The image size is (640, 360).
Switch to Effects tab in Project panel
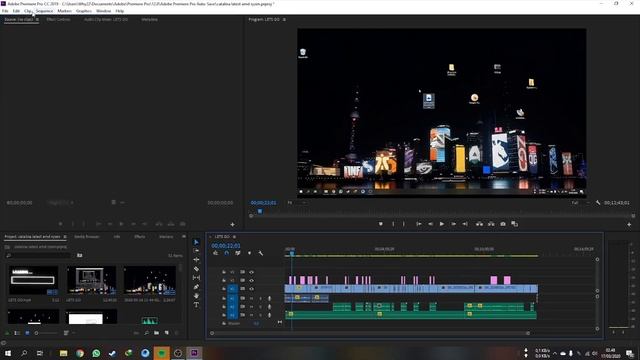click(x=140, y=237)
